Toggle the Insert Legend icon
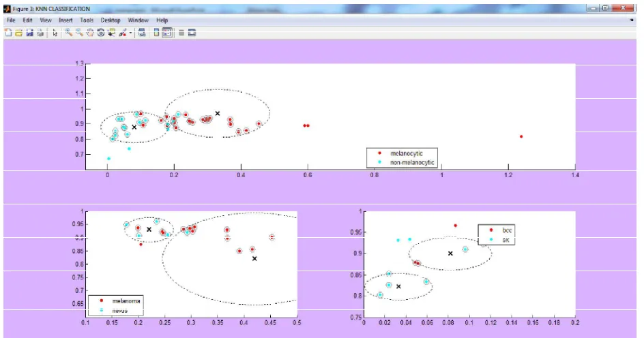Viewport: 644px width, 338px height. pos(166,33)
